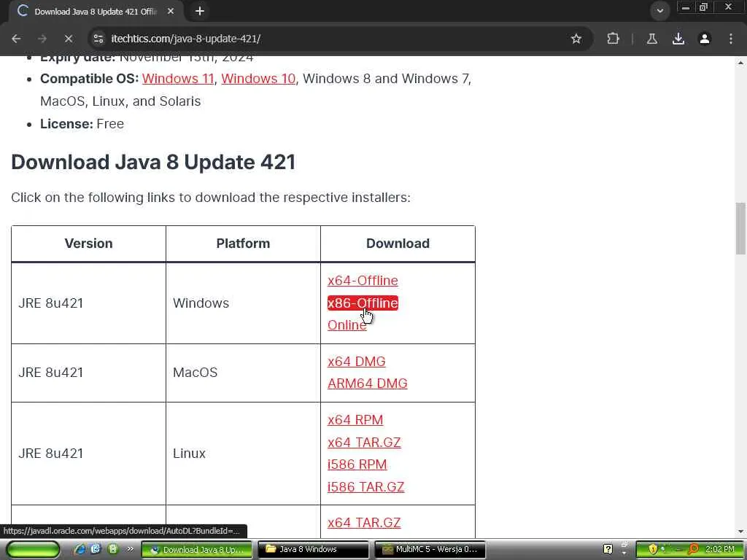Close the Download Java 8 tab

(x=171, y=11)
